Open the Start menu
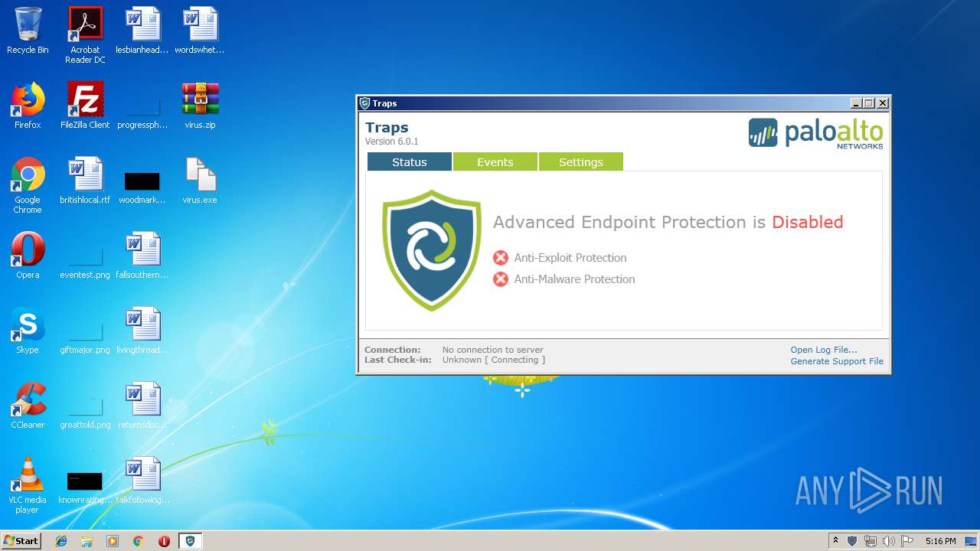This screenshot has width=980, height=551. [x=21, y=541]
